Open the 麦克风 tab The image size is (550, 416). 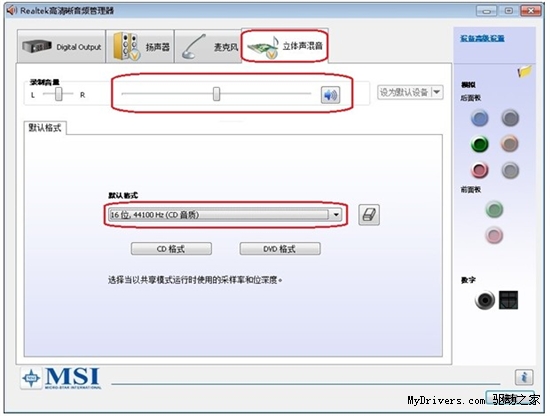click(208, 46)
